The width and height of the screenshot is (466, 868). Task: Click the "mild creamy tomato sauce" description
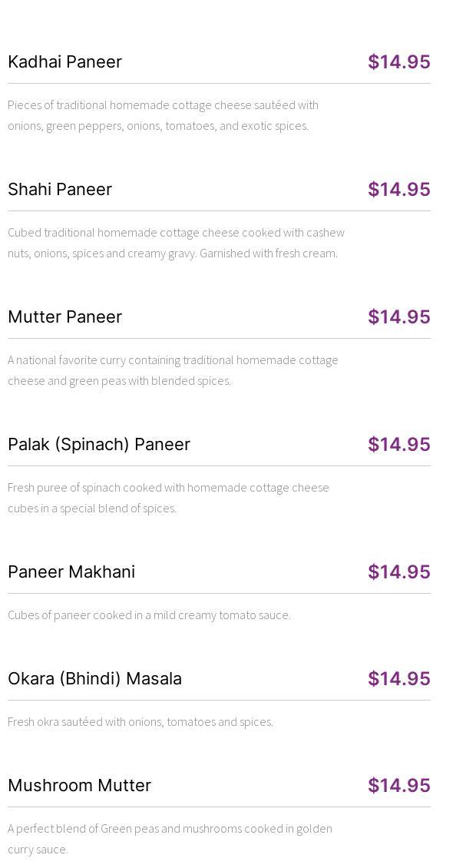(x=149, y=615)
